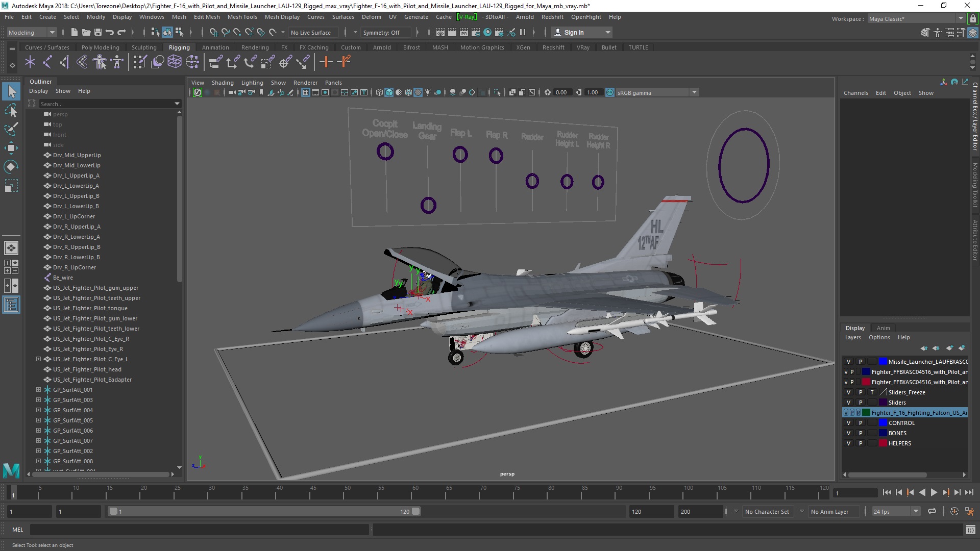Expand the GP_SurfAtt_001 outliner node
This screenshot has width=980, height=551.
(x=38, y=390)
